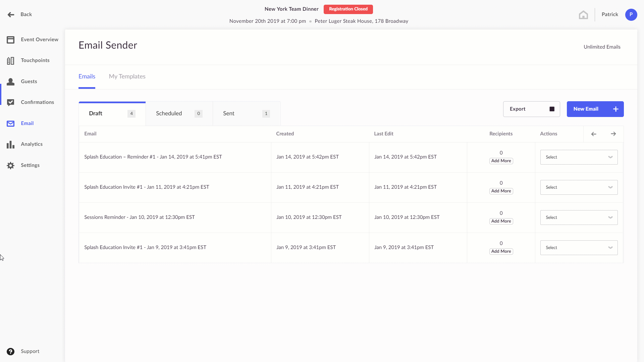Viewport: 644px width, 362px height.
Task: Click the Unlimited Emails label
Action: [x=602, y=47]
